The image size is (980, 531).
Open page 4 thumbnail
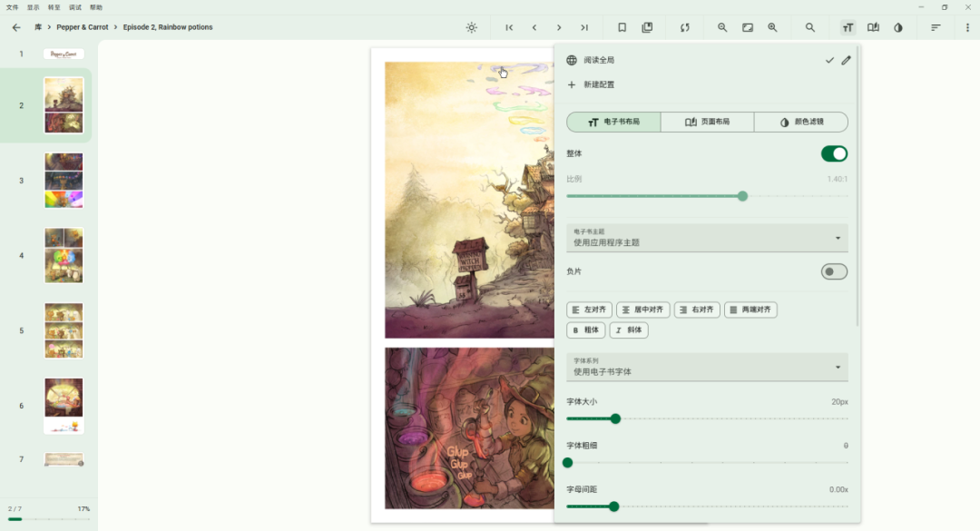(x=64, y=256)
